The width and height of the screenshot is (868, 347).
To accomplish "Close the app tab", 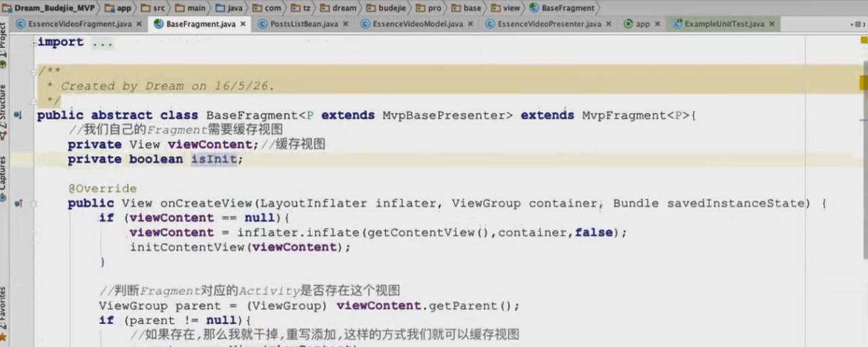I will (656, 24).
